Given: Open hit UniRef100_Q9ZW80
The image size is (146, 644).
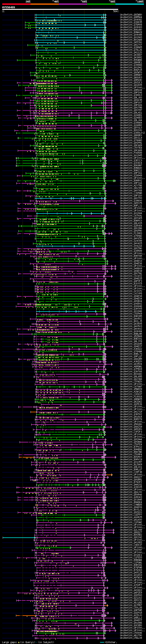Looking at the screenshot, I should [131, 15].
